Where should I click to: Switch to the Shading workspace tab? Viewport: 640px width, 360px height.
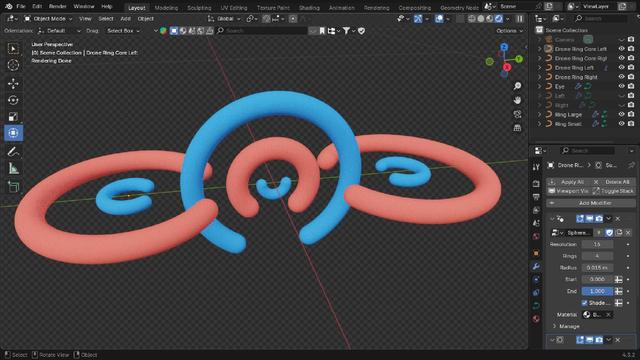point(309,8)
